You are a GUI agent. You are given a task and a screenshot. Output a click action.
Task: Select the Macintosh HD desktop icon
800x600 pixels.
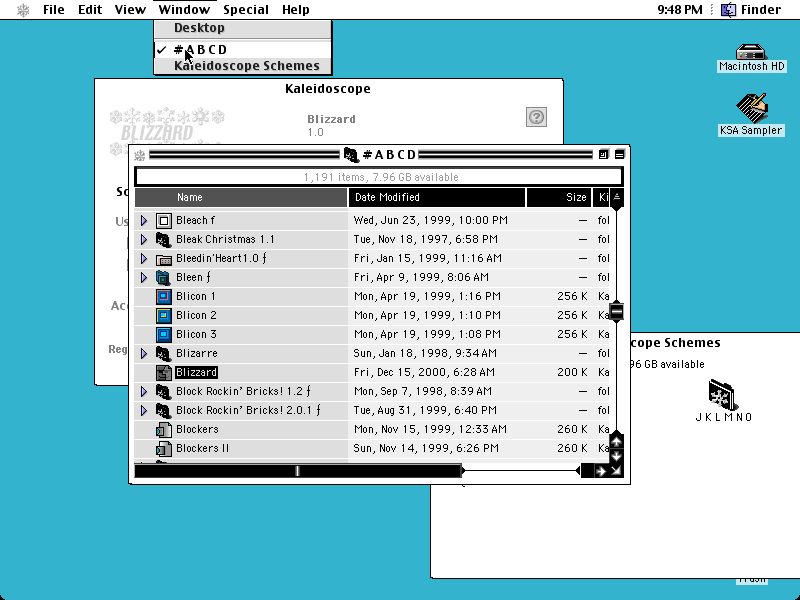tap(751, 52)
